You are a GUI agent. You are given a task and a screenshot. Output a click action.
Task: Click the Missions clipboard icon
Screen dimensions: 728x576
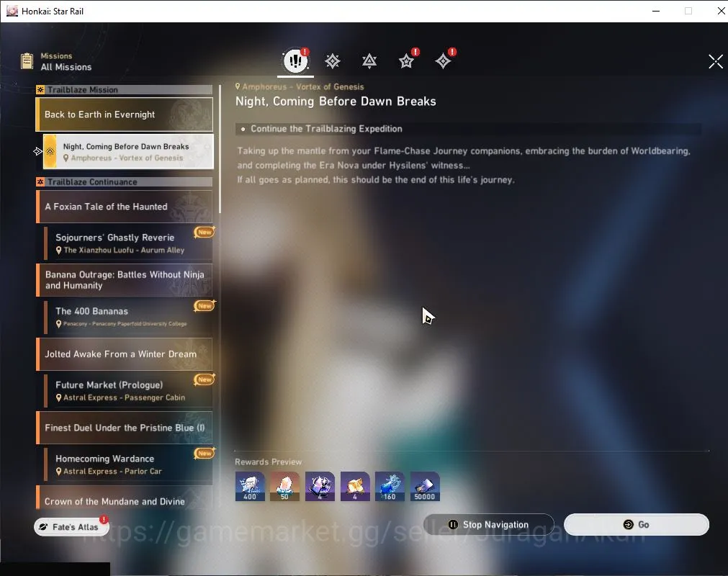point(27,60)
